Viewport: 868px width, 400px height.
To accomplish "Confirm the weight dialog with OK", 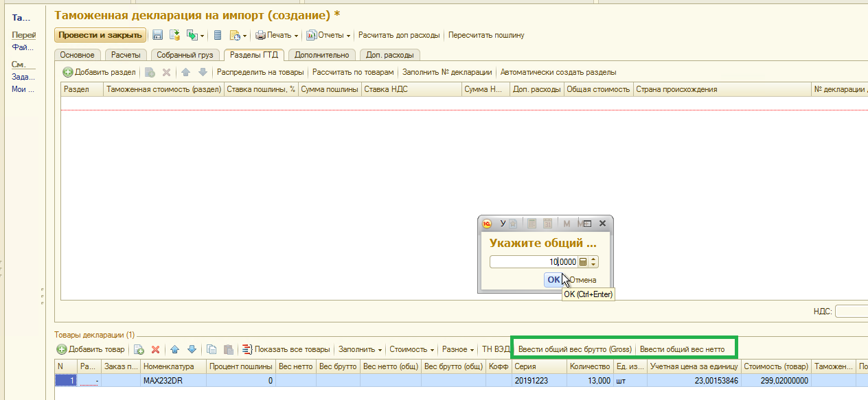I will point(553,279).
